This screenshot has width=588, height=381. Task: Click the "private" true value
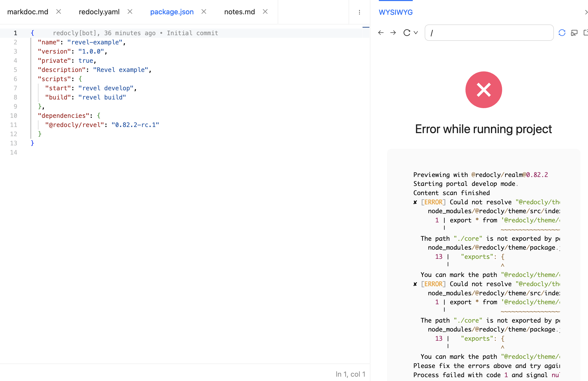click(x=86, y=60)
